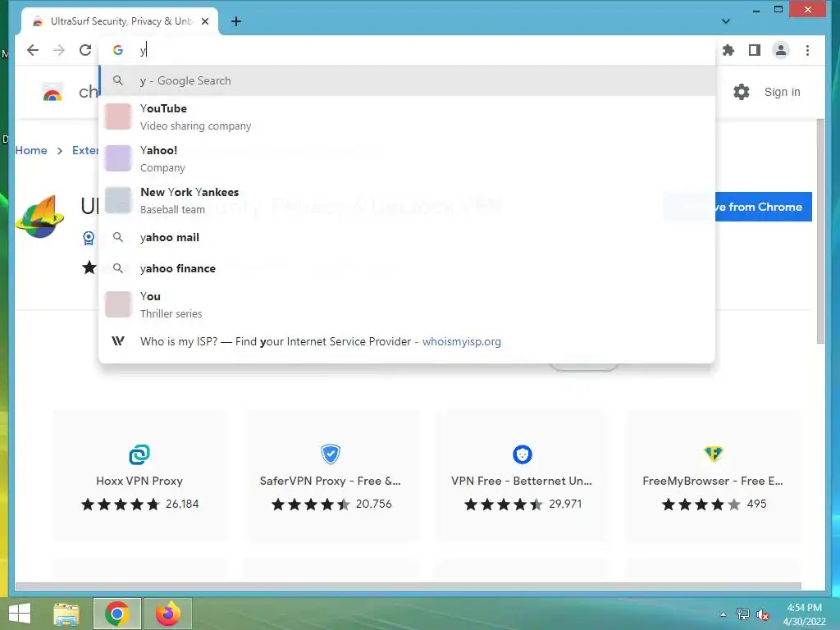Open the SaferVPN Proxy card
The image size is (840, 630).
pos(331,477)
